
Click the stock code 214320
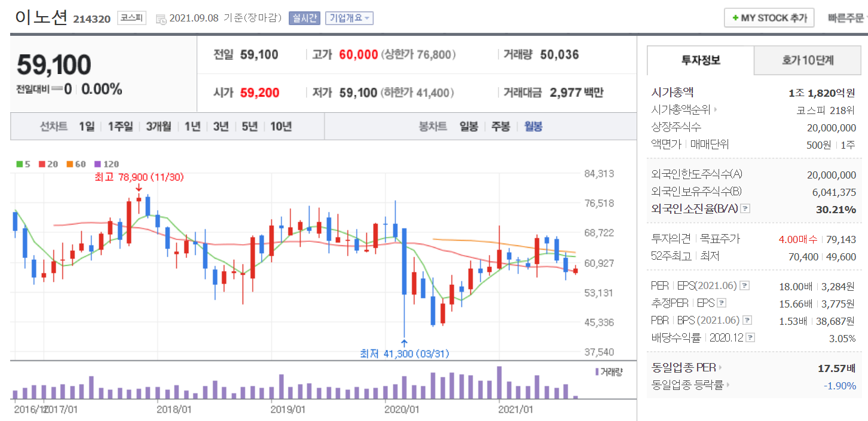[92, 19]
